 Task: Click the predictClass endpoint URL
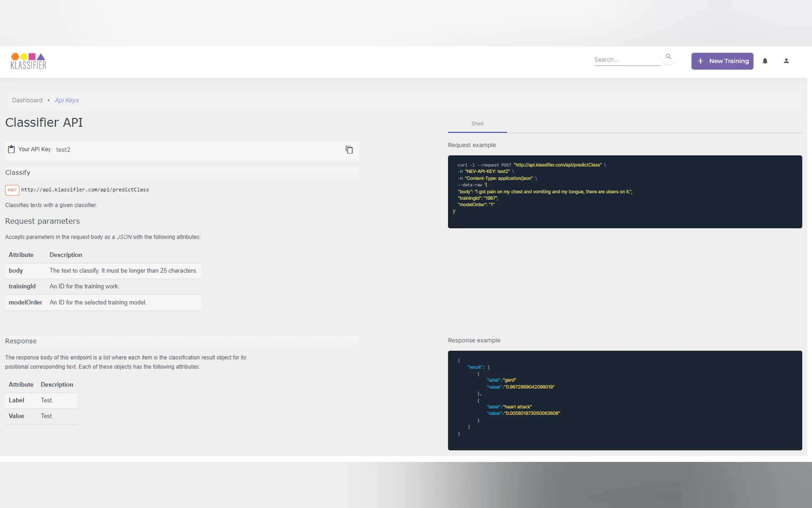[x=85, y=190]
